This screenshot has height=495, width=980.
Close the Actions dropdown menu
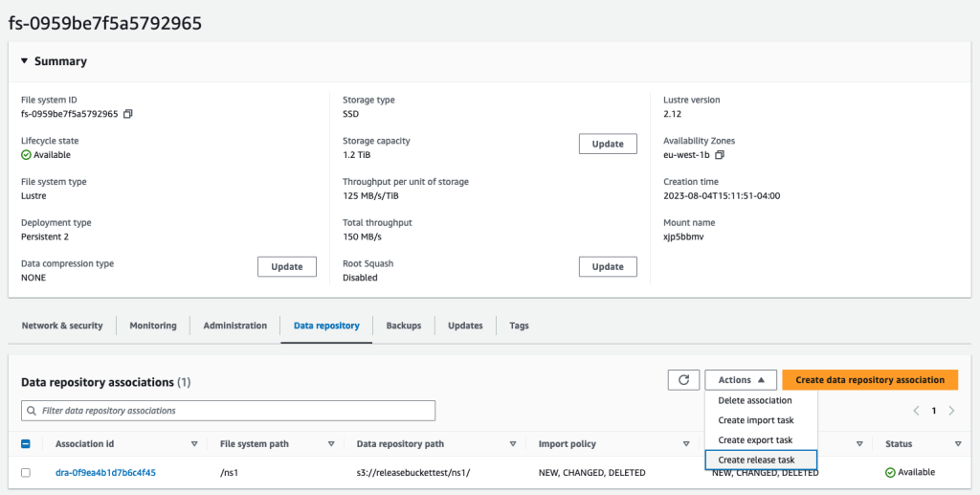[x=741, y=380]
